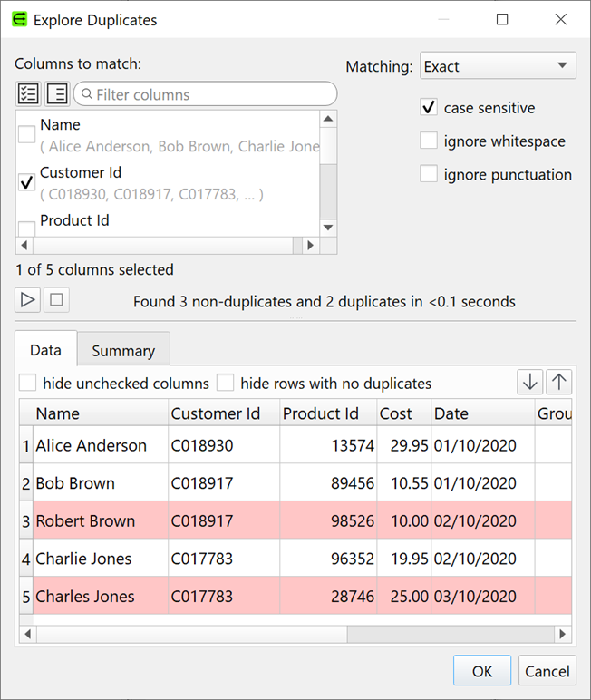This screenshot has height=700, width=591.
Task: Uncheck the Customer Id column
Action: (x=27, y=182)
